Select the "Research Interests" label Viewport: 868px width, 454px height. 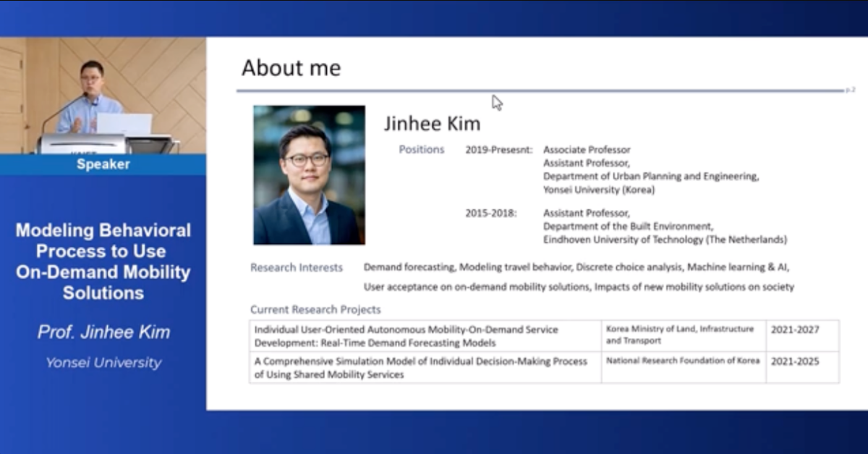[x=296, y=267]
